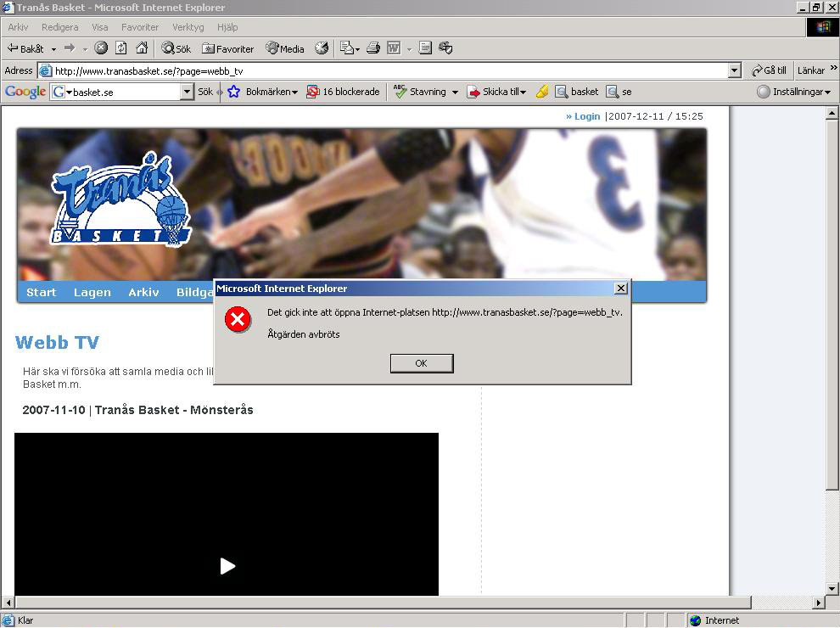Open the Arkiv menu

[18, 27]
